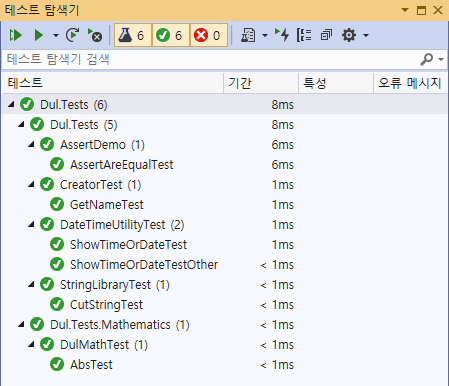Image resolution: width=449 pixels, height=386 pixels.
Task: Change the group-by hierarchy icon
Action: pyautogui.click(x=304, y=35)
